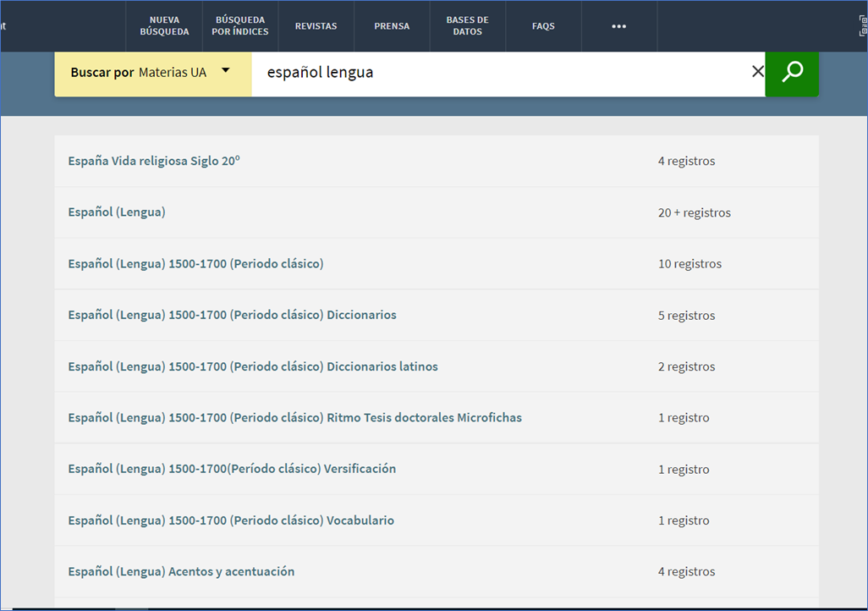This screenshot has width=868, height=611.
Task: Select Español (Lengua) 1500-1700 (Periodo clásico) entry
Action: [195, 264]
